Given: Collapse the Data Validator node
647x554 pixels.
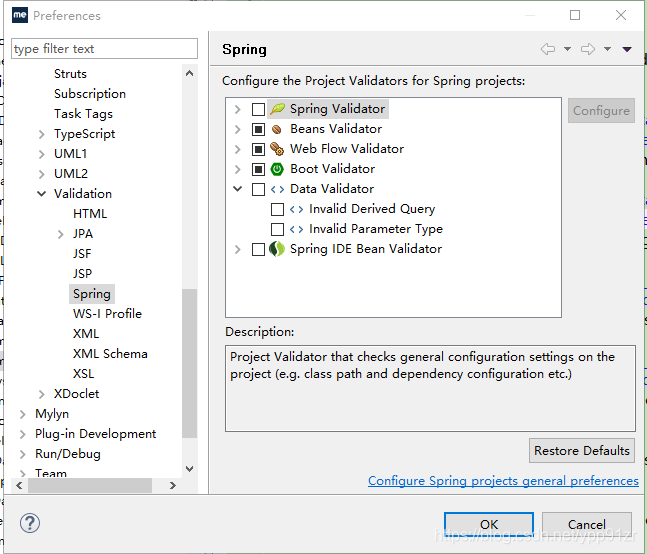Looking at the screenshot, I should (x=238, y=189).
